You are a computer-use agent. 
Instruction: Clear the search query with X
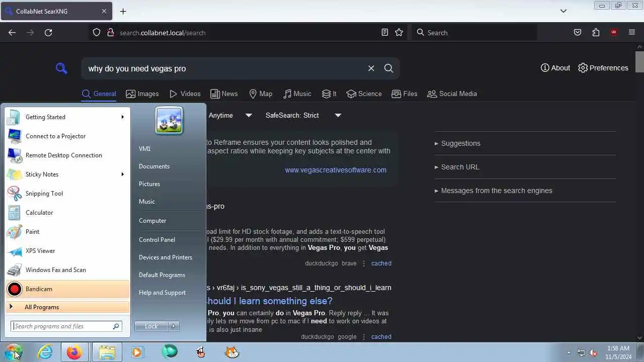click(x=371, y=68)
